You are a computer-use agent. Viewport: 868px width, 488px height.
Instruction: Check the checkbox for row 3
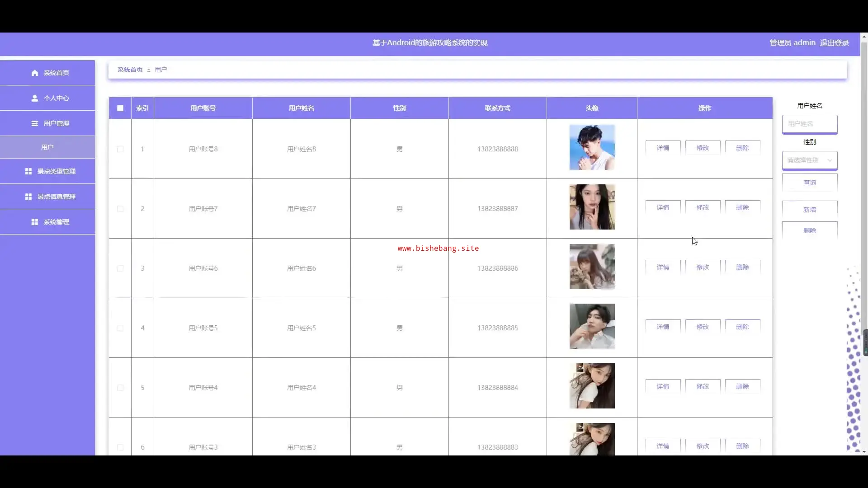(x=120, y=268)
